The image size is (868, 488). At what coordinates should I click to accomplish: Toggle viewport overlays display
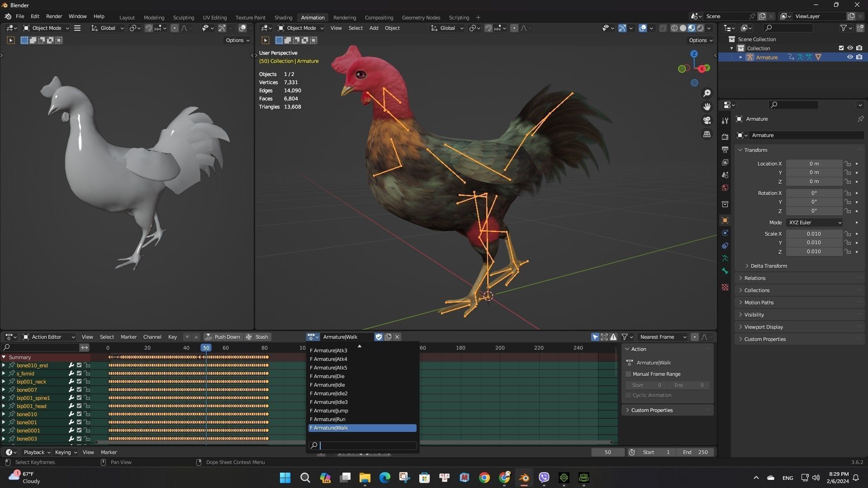pyautogui.click(x=643, y=28)
